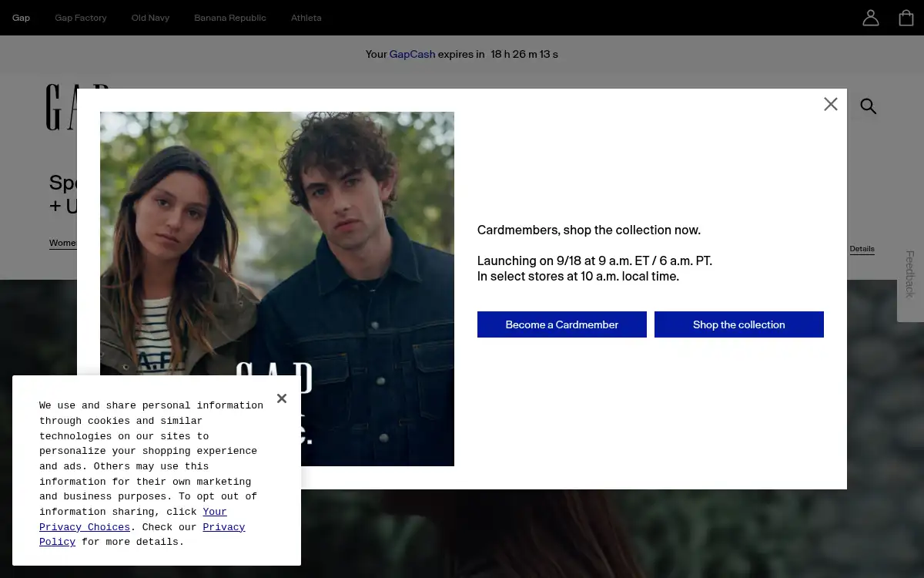Open the Details link
This screenshot has height=578, width=924.
click(862, 249)
